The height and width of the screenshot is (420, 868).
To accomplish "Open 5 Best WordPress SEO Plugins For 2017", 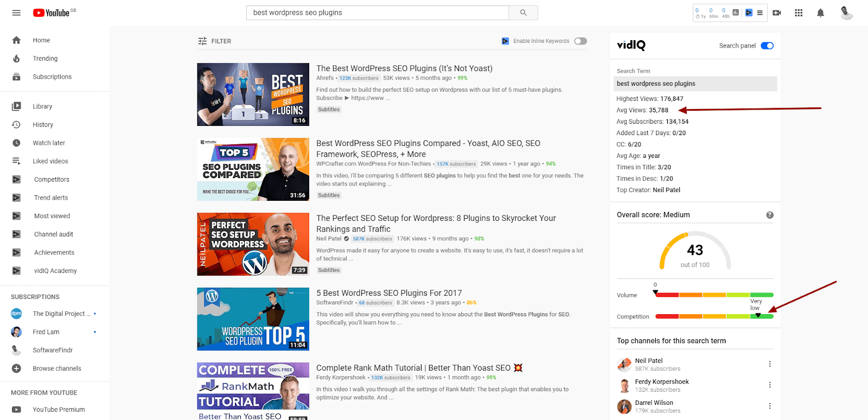I will tap(389, 293).
